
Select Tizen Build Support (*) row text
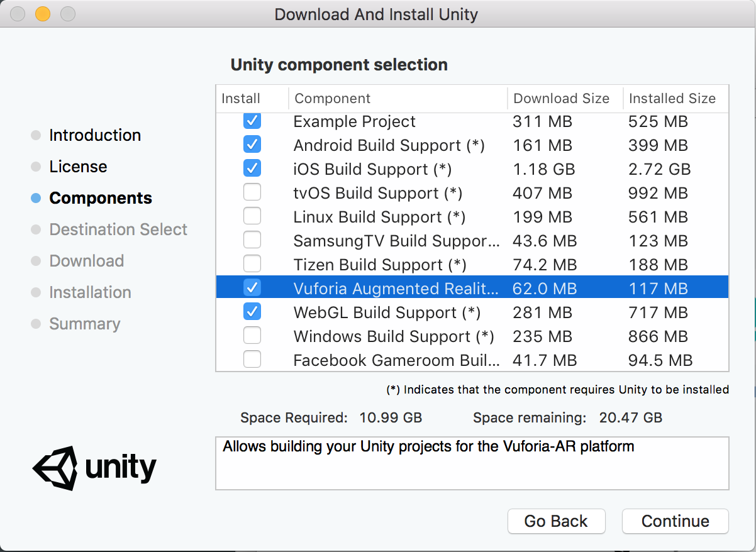381,265
